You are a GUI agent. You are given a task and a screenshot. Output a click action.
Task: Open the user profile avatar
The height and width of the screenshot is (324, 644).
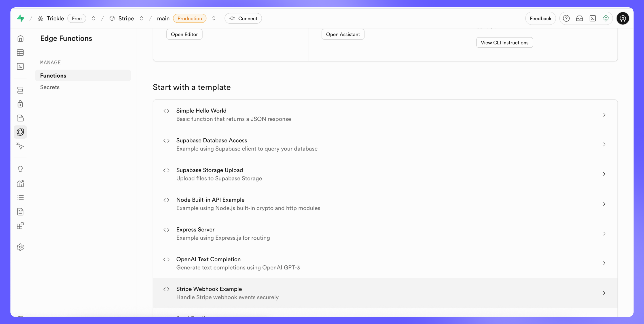click(623, 19)
